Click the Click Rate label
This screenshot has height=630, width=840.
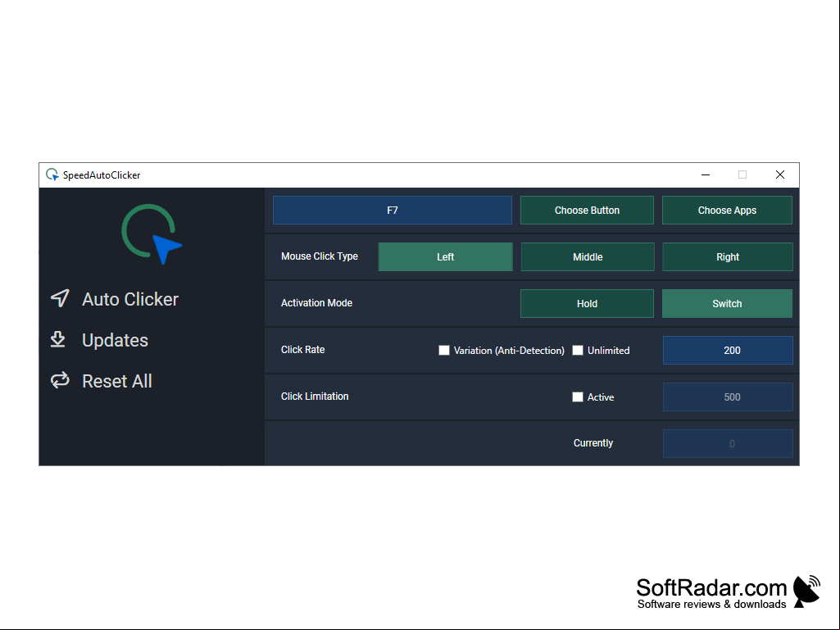click(x=302, y=349)
